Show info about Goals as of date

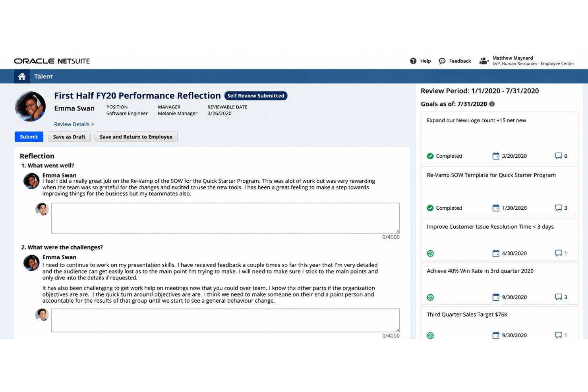492,104
